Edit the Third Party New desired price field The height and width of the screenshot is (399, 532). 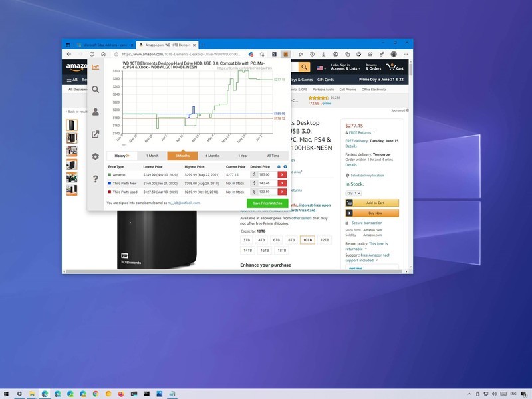267,183
